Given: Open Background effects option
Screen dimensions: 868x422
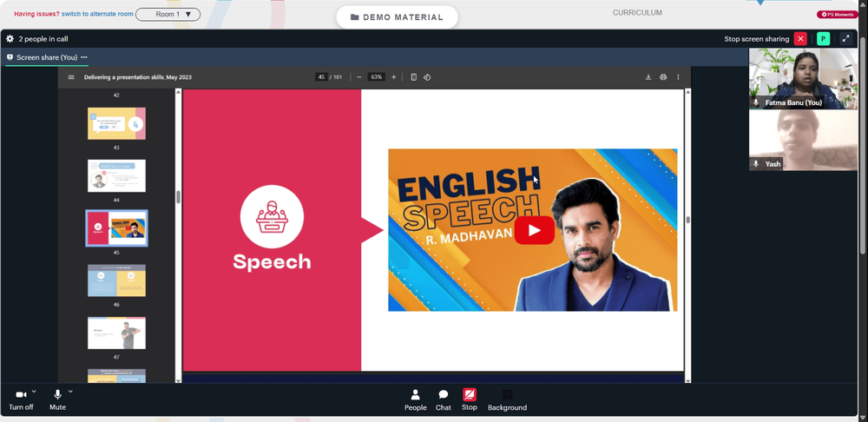Looking at the screenshot, I should click(x=507, y=399).
